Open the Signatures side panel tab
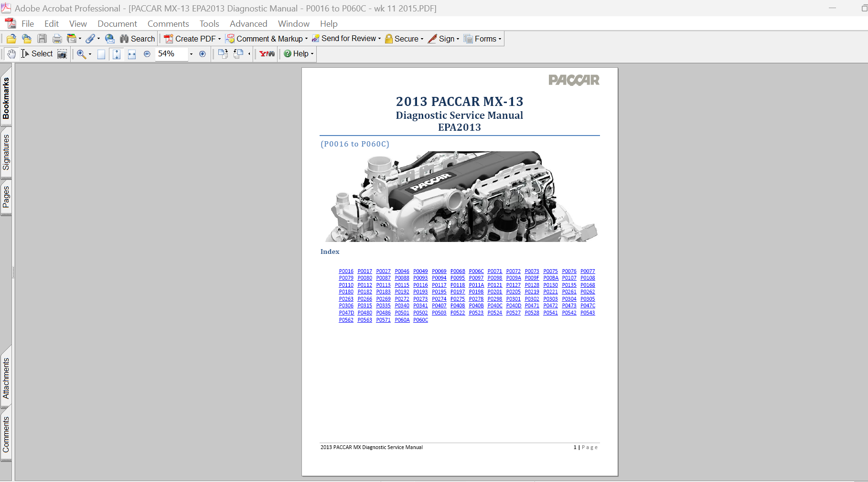This screenshot has height=482, width=868. 6,152
